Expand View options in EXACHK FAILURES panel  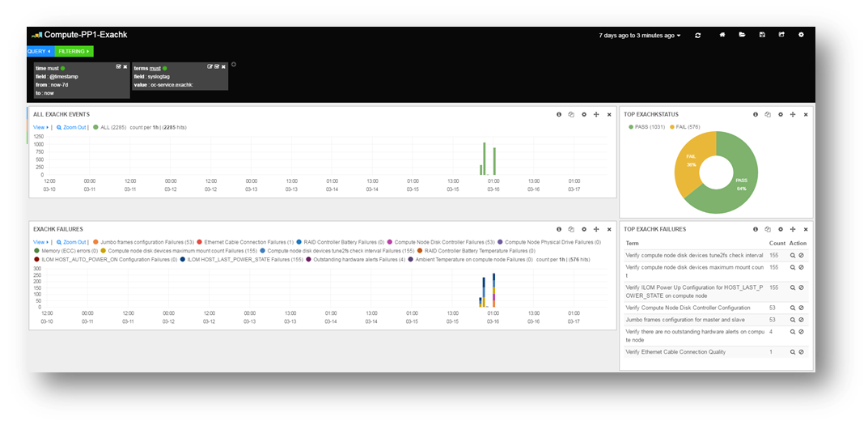coord(40,242)
